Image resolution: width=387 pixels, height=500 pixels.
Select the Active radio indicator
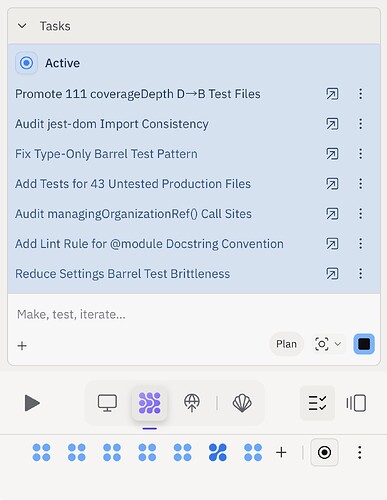pos(26,63)
